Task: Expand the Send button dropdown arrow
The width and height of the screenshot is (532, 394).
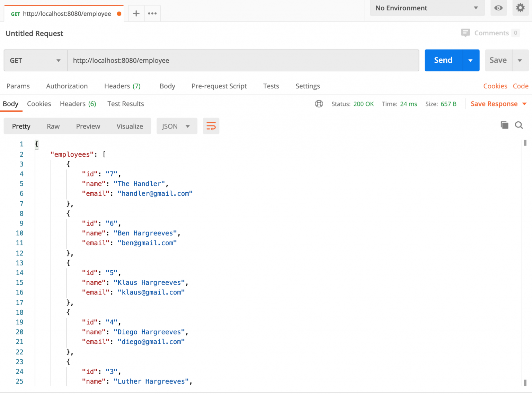Action: pyautogui.click(x=471, y=60)
